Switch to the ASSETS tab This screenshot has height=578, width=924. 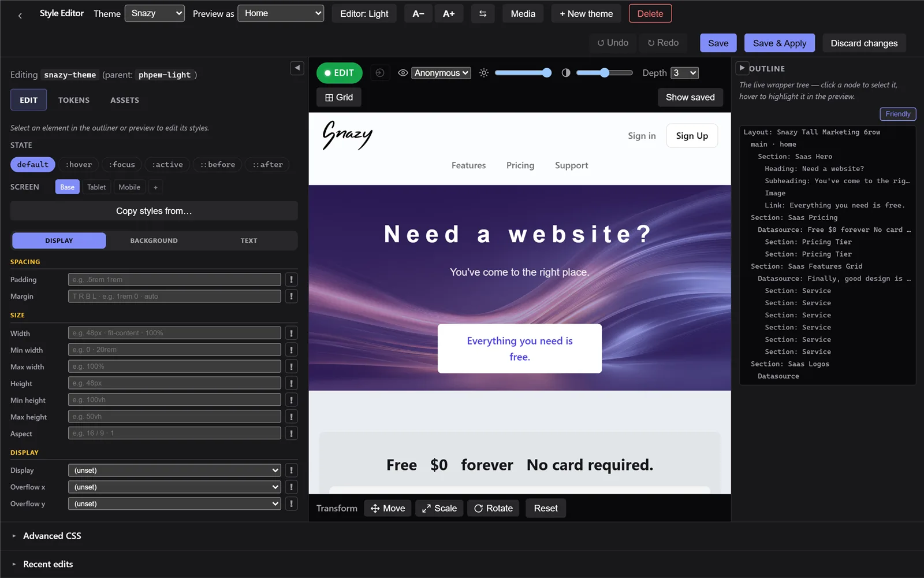click(x=125, y=100)
